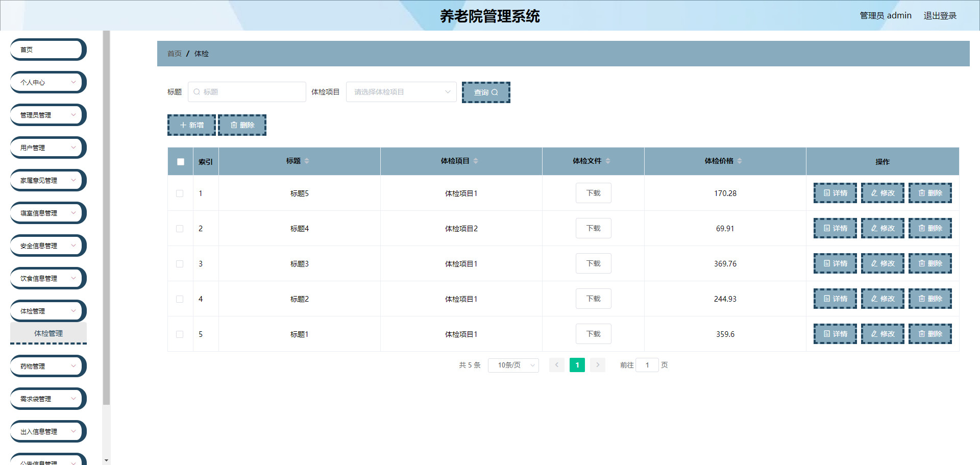The image size is (980, 465).
Task: Click the trash batch delete button
Action: [242, 125]
